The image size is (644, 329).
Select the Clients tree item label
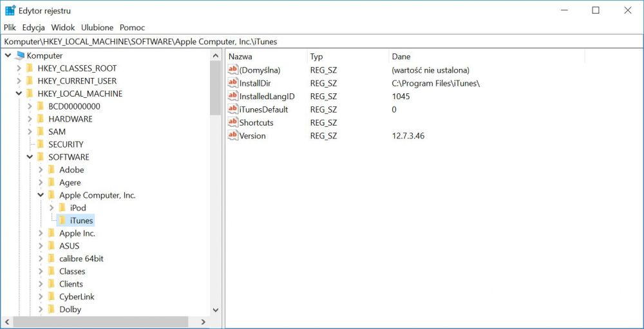[71, 284]
